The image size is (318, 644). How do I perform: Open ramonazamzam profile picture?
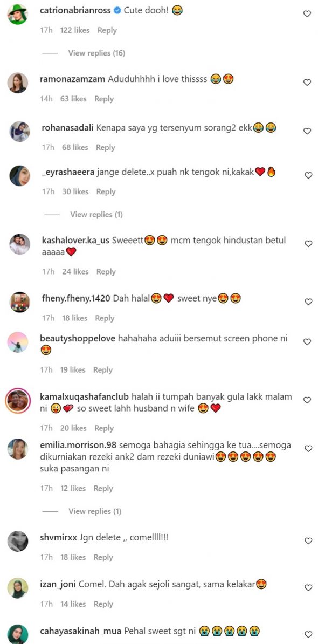(x=18, y=83)
